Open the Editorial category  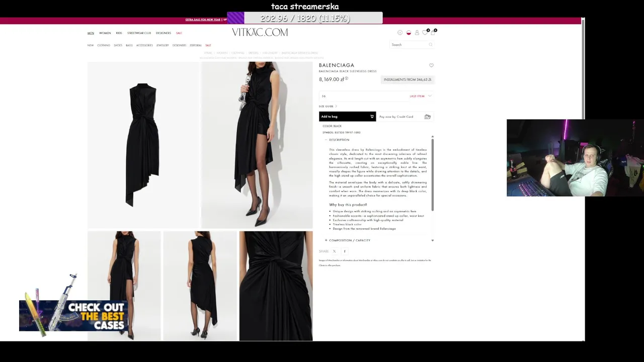196,45
